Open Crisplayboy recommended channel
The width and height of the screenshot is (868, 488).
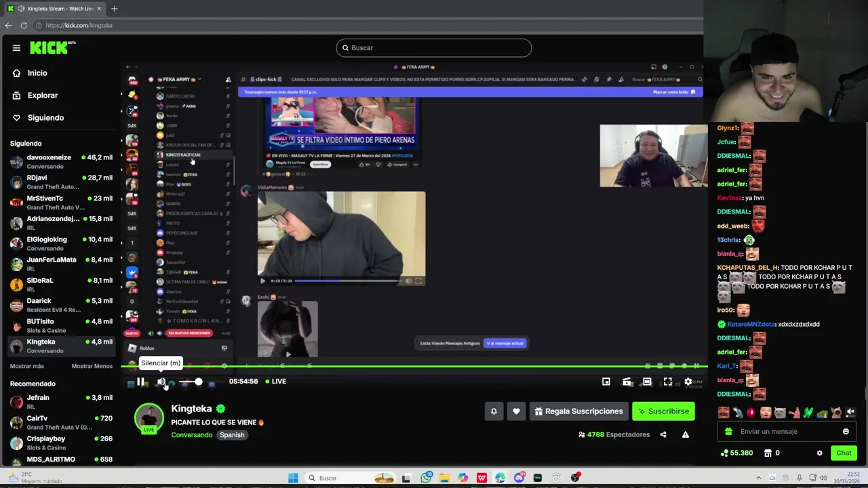tap(61, 443)
